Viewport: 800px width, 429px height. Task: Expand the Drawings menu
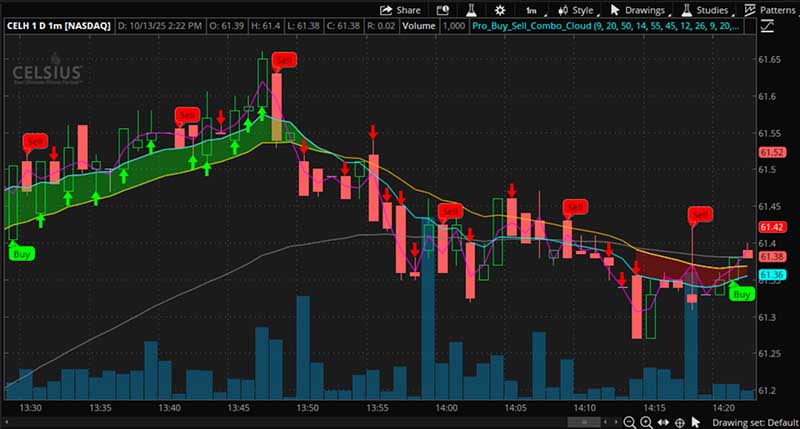637,10
